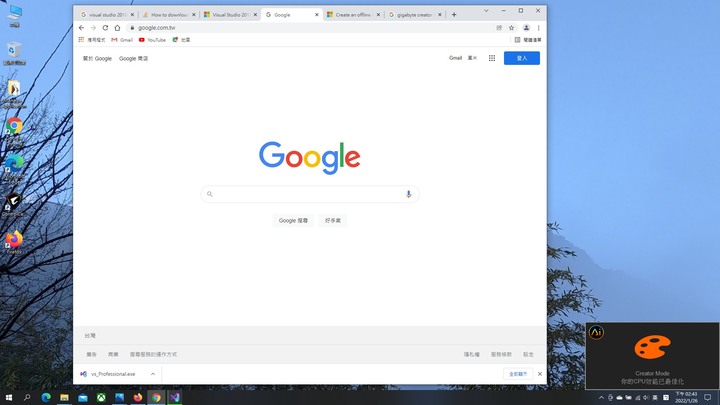The image size is (720, 405).
Task: Switch to the 'gigabyte creator' tab
Action: tap(414, 15)
